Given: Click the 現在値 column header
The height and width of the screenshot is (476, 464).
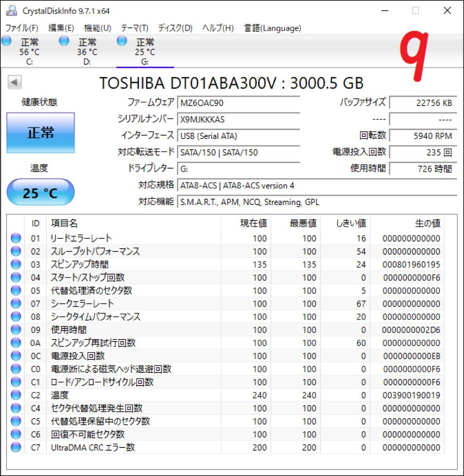Looking at the screenshot, I should [x=246, y=224].
